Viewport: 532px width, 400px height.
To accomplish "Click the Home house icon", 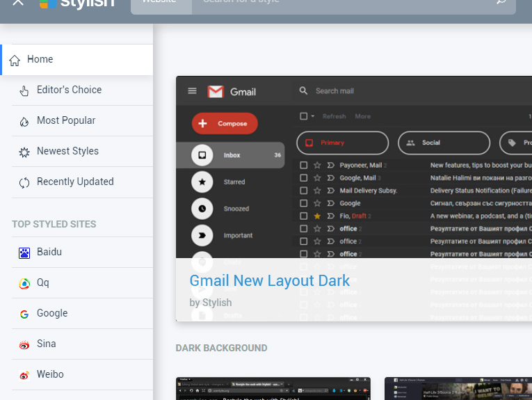I will (x=15, y=61).
